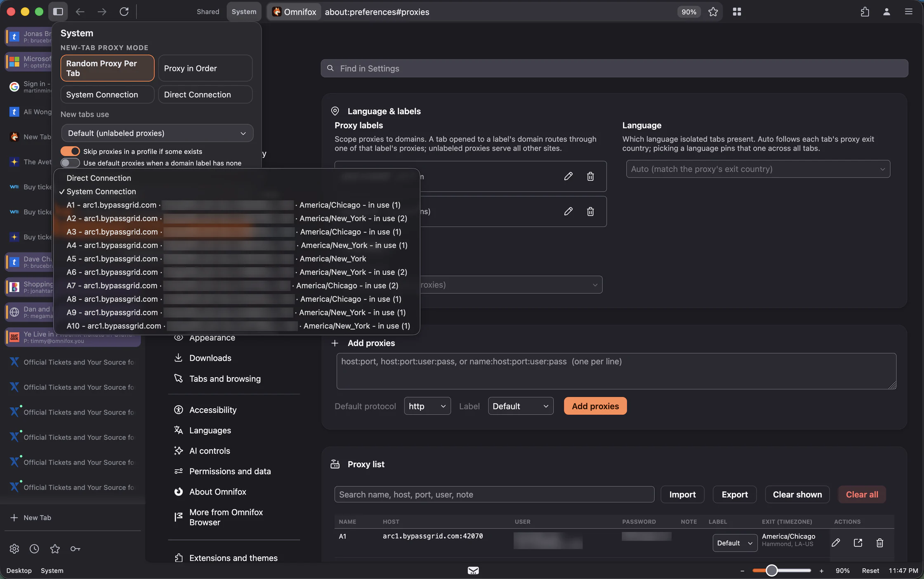Choose the A1 arc1.bypassgrid.com proxy
This screenshot has width=924, height=579.
pos(237,205)
